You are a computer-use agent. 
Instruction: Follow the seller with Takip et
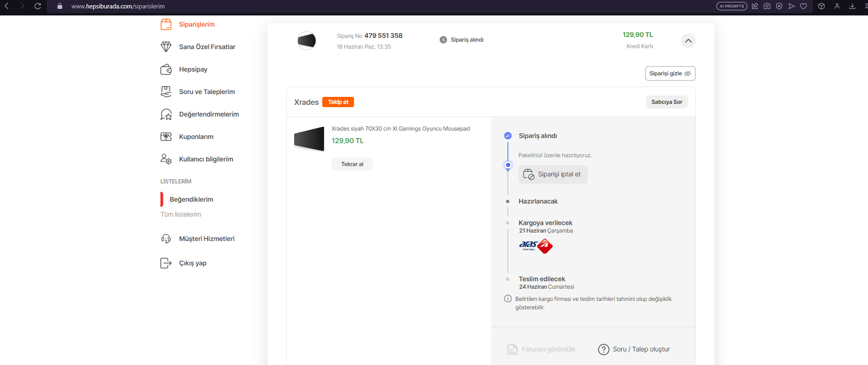pyautogui.click(x=338, y=102)
